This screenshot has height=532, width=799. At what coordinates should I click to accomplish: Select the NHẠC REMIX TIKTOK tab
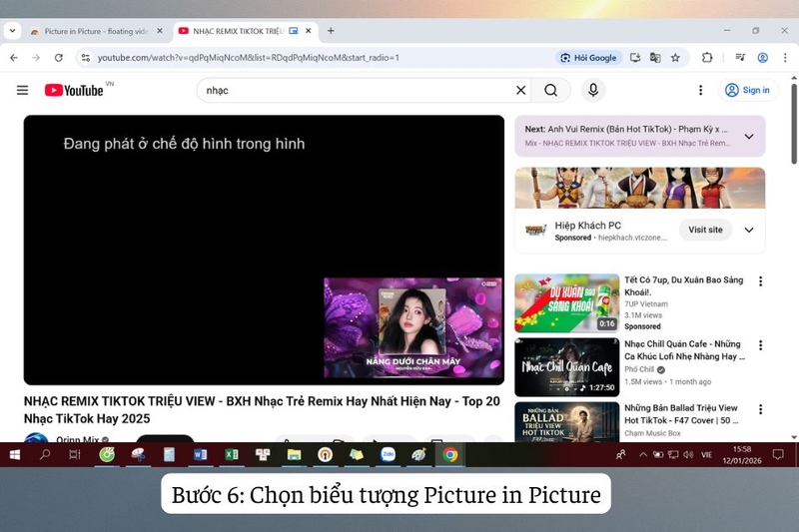(239, 31)
